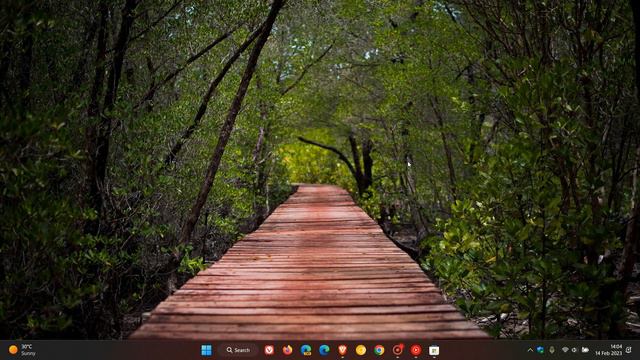Open the notification icon right of clock
The height and width of the screenshot is (360, 640).
click(x=629, y=350)
